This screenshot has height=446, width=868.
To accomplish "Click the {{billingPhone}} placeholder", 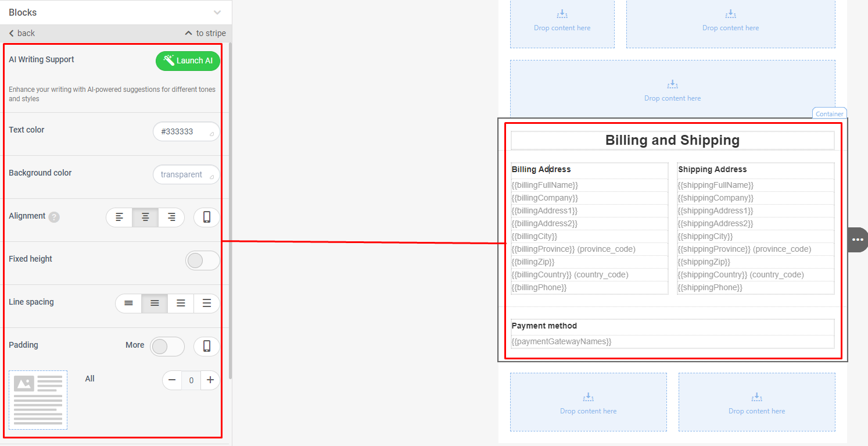I will (539, 287).
